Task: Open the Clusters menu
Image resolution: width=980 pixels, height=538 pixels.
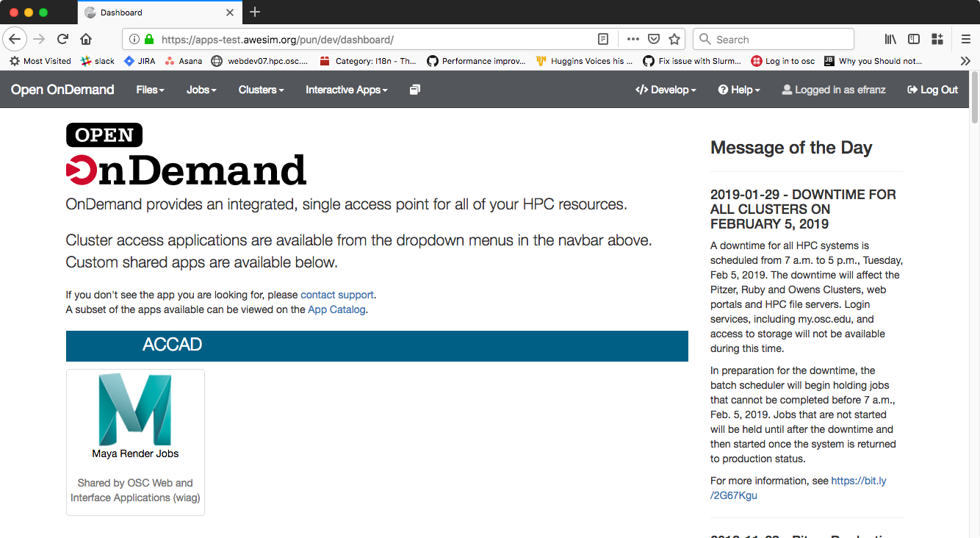Action: click(260, 89)
